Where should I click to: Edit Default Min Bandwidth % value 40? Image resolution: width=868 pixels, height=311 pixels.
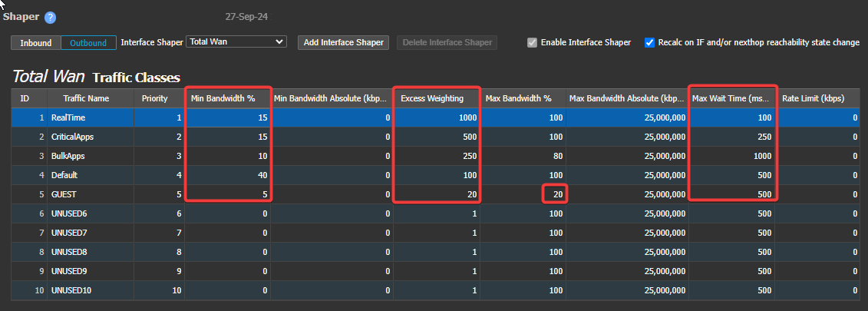[x=227, y=175]
